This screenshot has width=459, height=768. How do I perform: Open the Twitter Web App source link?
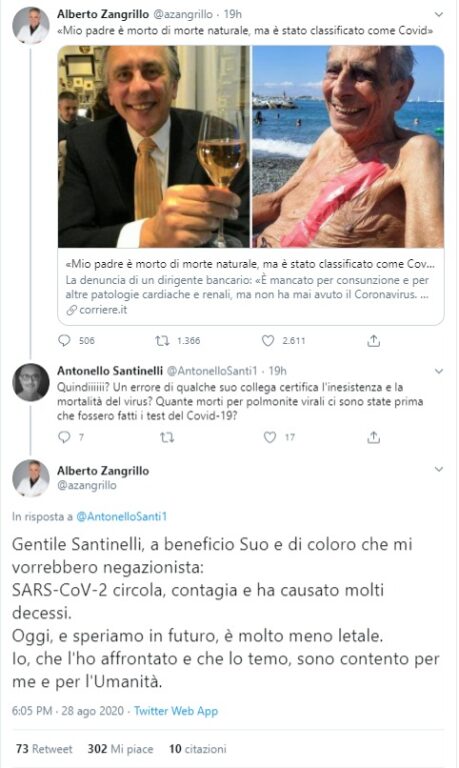[176, 711]
